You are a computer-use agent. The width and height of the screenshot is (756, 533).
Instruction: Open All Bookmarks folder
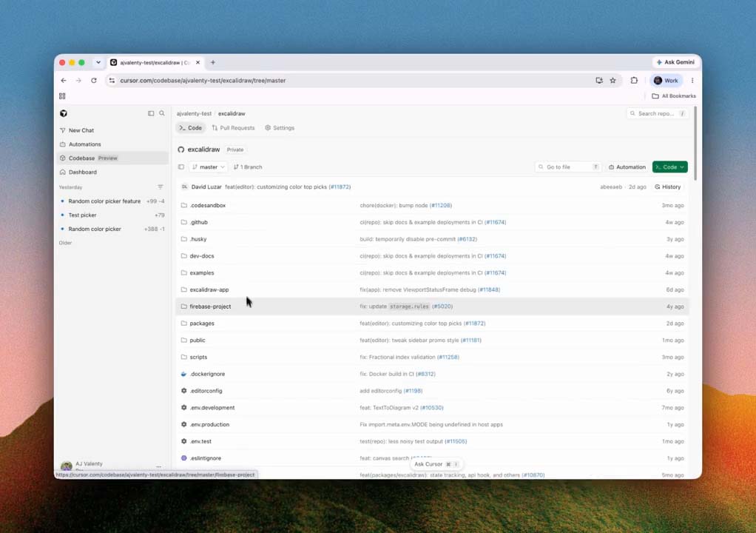click(x=674, y=96)
